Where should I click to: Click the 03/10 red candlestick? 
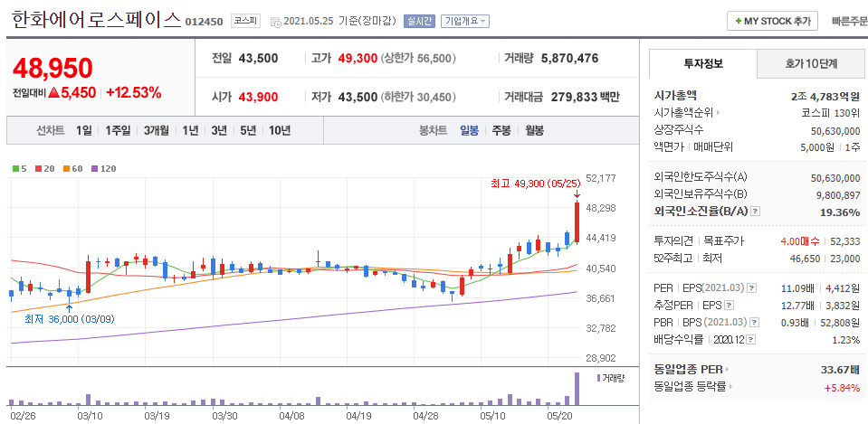[88, 275]
